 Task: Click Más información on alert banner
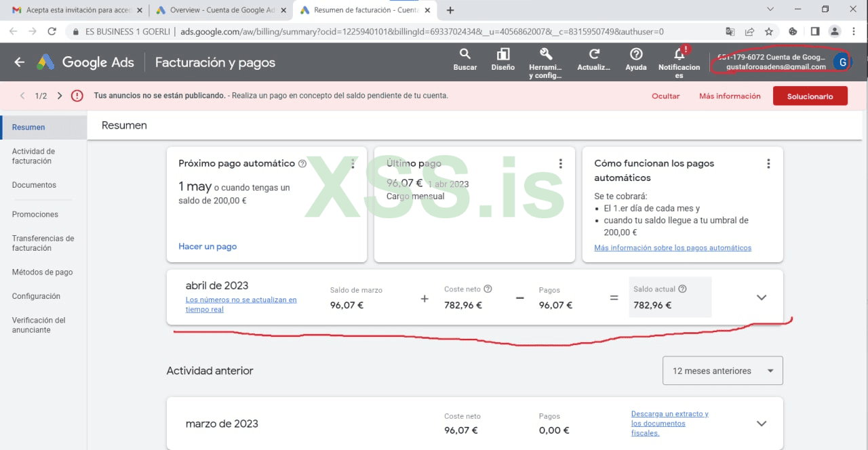730,96
